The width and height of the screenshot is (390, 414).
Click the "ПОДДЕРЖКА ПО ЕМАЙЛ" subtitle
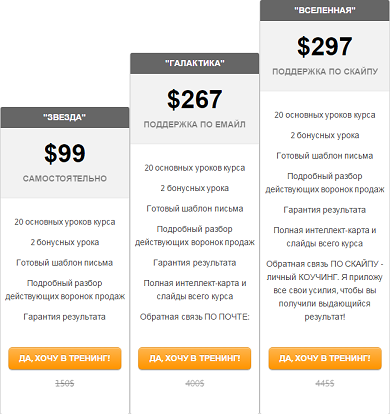pos(195,124)
